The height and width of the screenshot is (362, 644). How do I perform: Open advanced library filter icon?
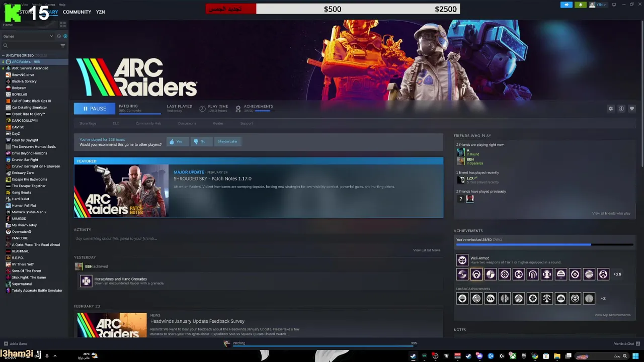pos(63,46)
